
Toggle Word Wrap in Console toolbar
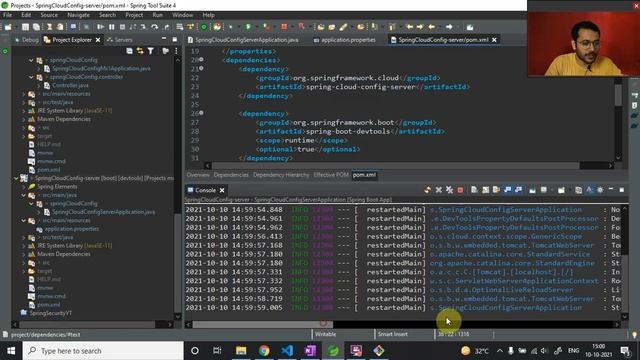(x=496, y=190)
